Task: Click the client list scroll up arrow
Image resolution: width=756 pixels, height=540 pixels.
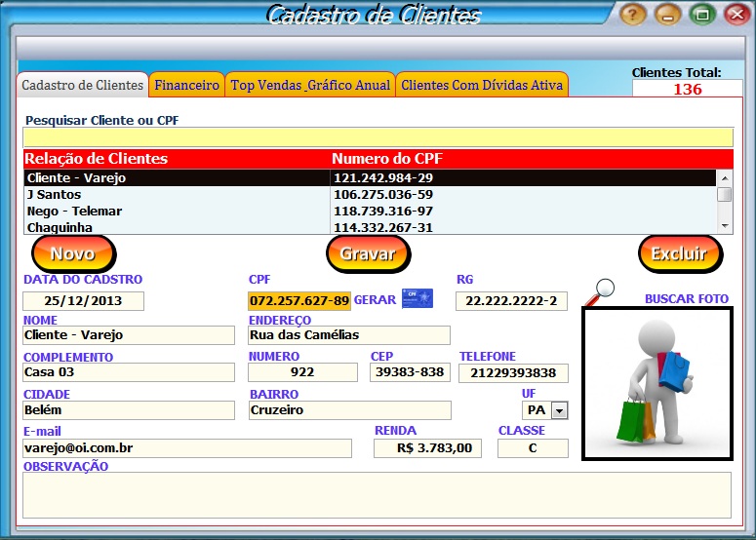Action: tap(725, 178)
